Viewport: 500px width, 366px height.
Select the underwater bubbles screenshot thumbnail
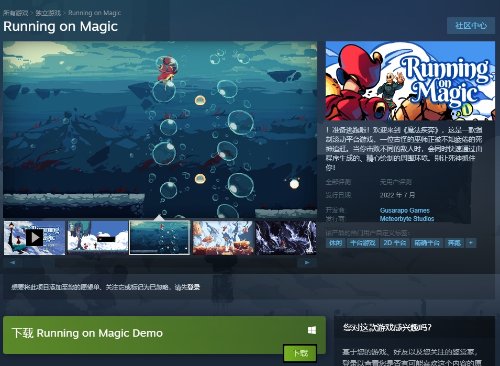click(x=160, y=238)
